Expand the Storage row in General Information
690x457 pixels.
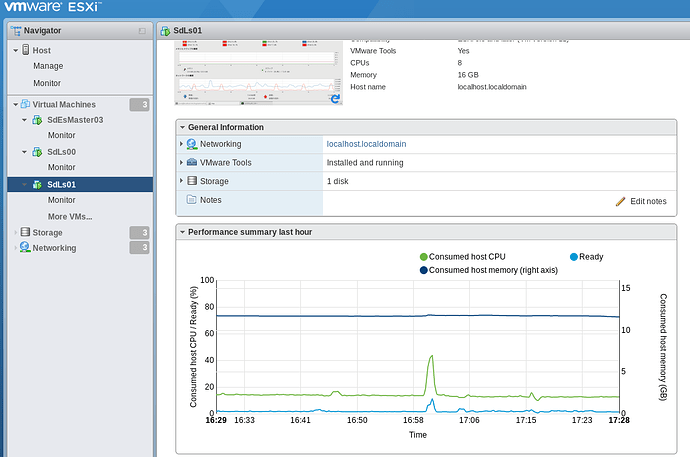point(181,181)
